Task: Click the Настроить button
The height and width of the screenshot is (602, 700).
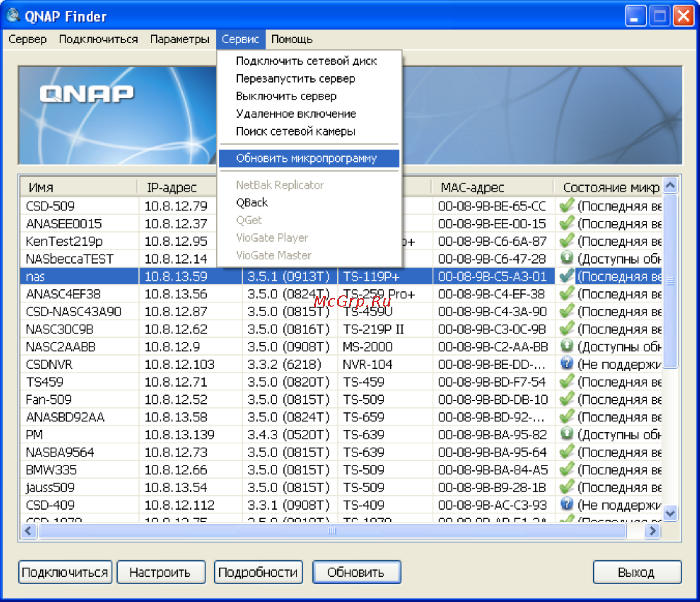Action: (160, 572)
